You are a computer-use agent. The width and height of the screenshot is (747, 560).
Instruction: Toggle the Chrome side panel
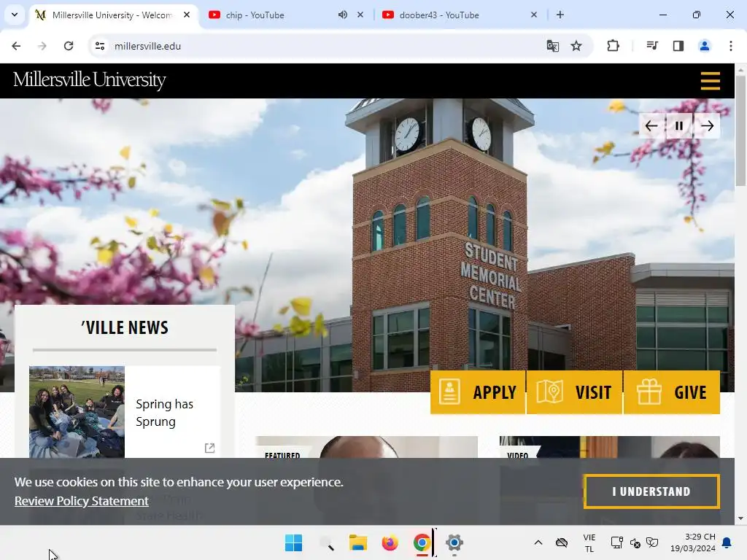(678, 46)
